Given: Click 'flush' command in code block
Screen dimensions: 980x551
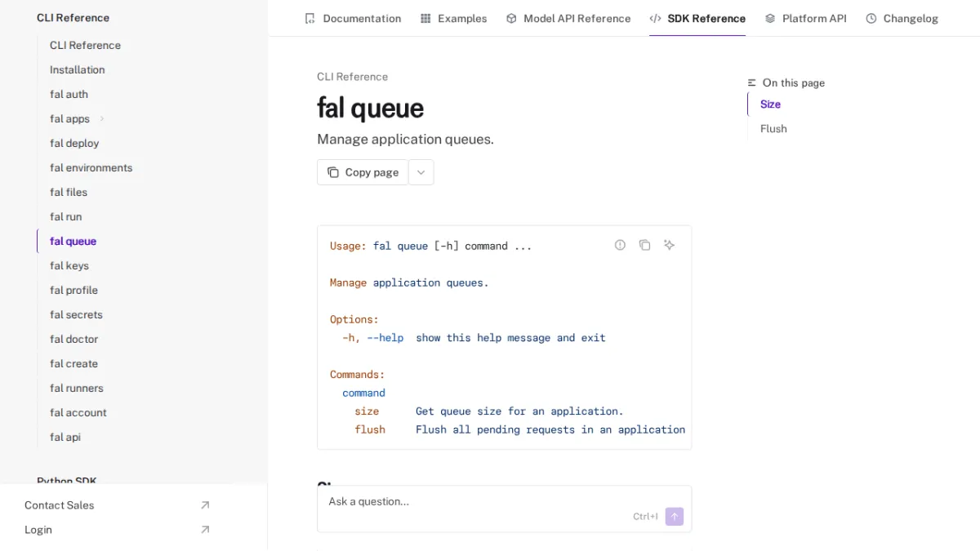Looking at the screenshot, I should pyautogui.click(x=370, y=429).
